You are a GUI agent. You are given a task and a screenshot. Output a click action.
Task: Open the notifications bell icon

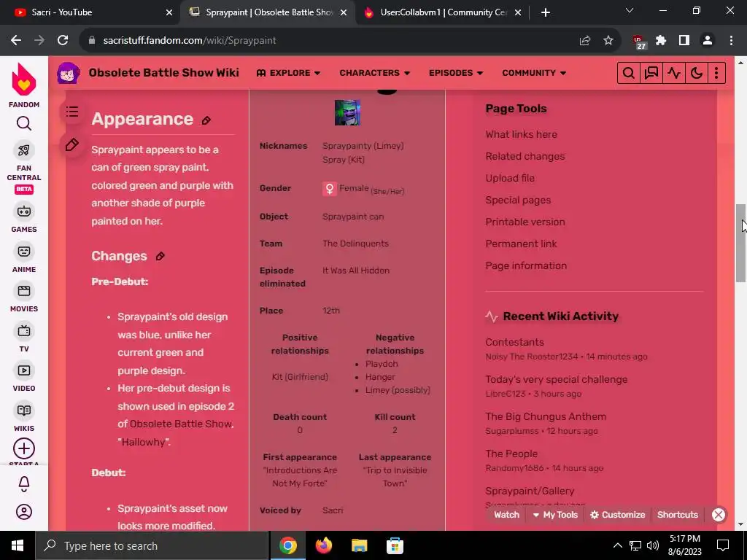[x=24, y=484]
